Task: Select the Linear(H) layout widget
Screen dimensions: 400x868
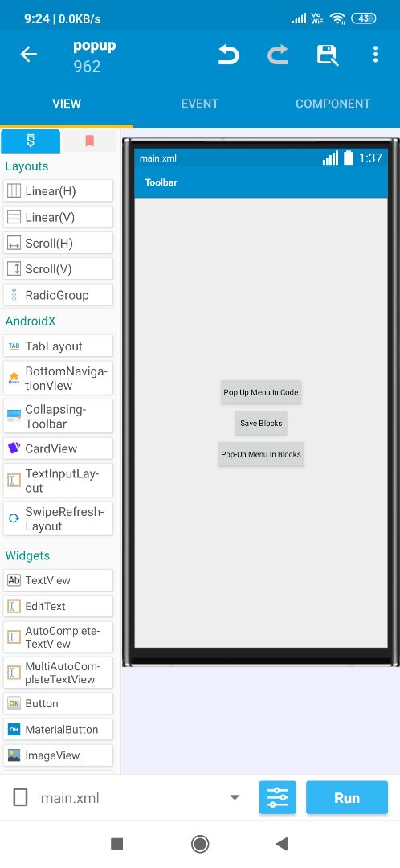Action: [58, 191]
